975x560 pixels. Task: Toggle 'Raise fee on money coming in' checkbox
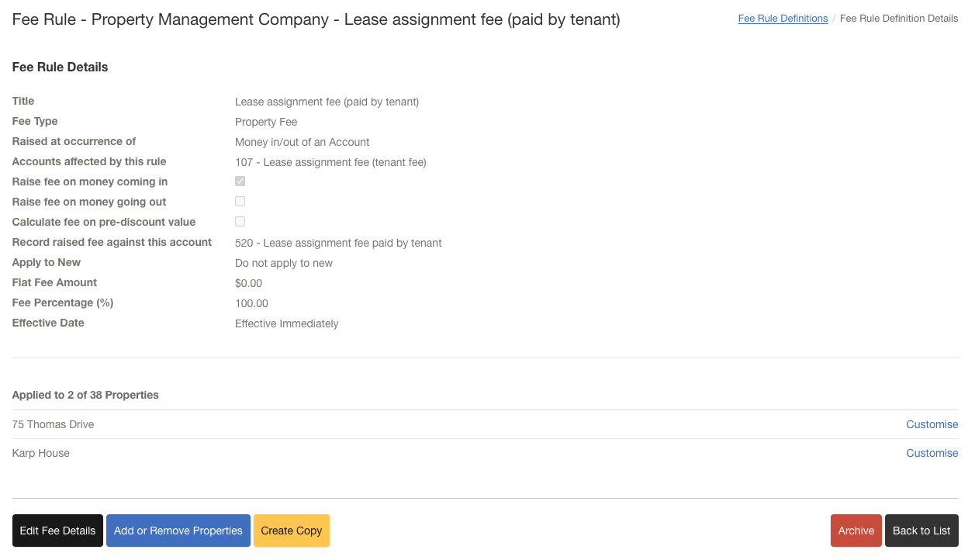(x=240, y=181)
